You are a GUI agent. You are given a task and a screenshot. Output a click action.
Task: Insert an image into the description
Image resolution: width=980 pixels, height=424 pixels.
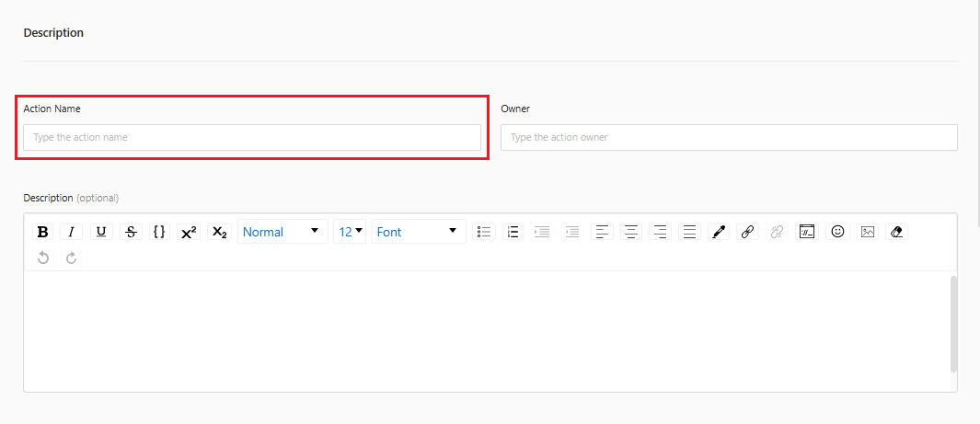[867, 232]
